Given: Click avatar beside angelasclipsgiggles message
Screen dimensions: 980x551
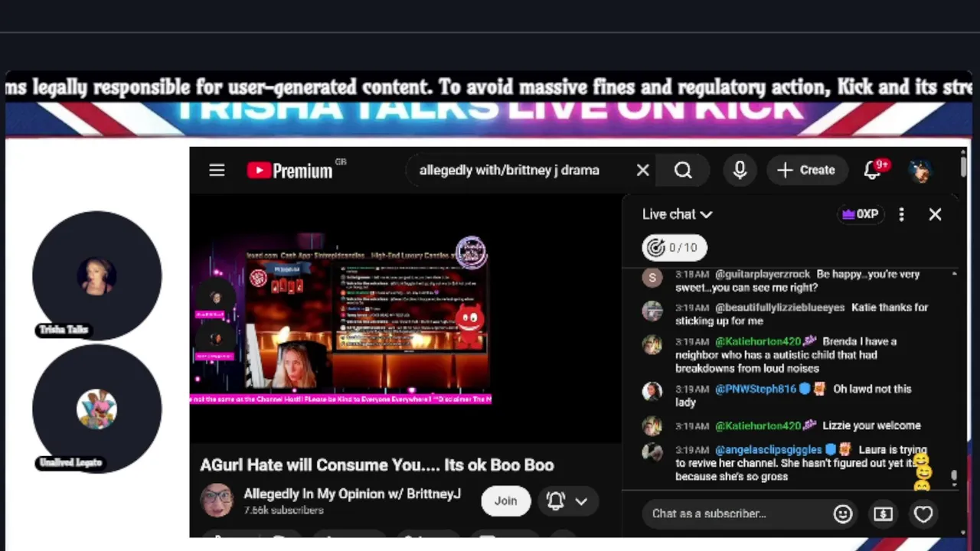Looking at the screenshot, I should [652, 453].
